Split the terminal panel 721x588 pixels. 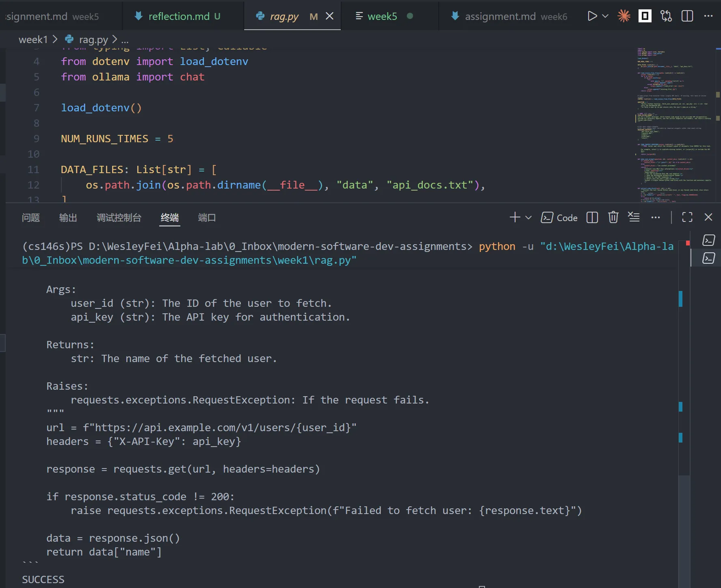pos(592,217)
